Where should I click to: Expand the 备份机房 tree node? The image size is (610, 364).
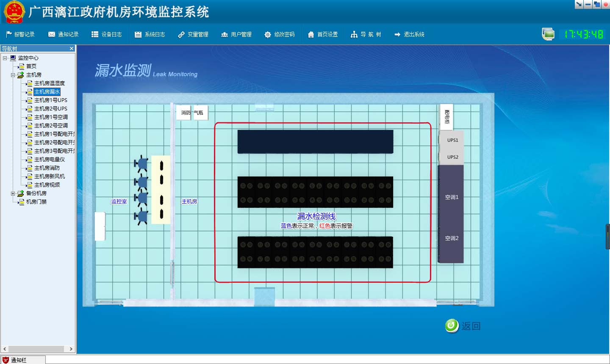coord(13,193)
